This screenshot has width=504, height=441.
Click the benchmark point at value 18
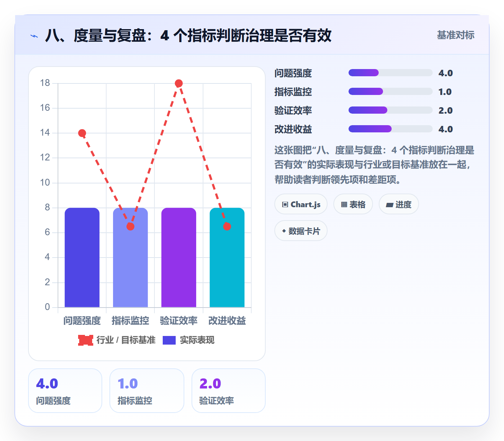pyautogui.click(x=179, y=83)
